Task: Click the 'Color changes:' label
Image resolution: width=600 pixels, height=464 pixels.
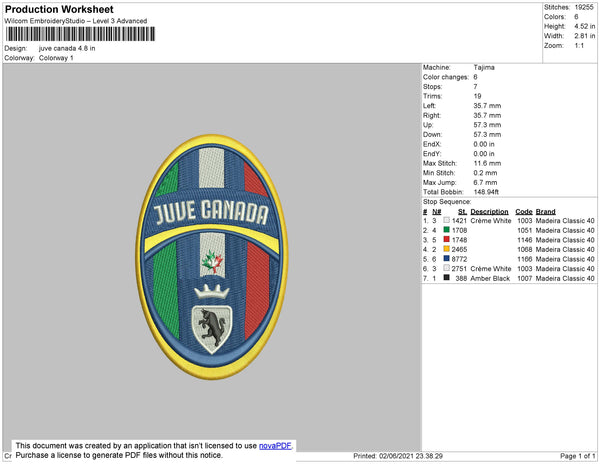Action: (x=446, y=77)
